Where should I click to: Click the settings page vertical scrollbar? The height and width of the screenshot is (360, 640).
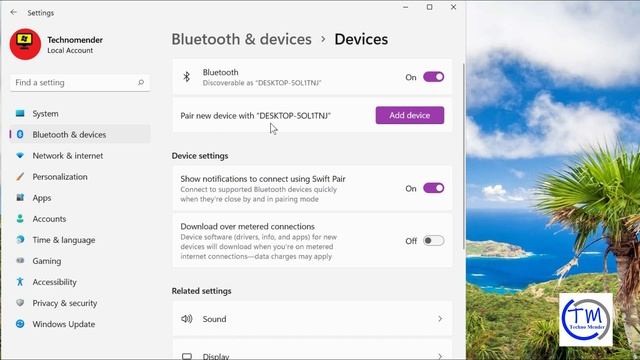tap(464, 156)
